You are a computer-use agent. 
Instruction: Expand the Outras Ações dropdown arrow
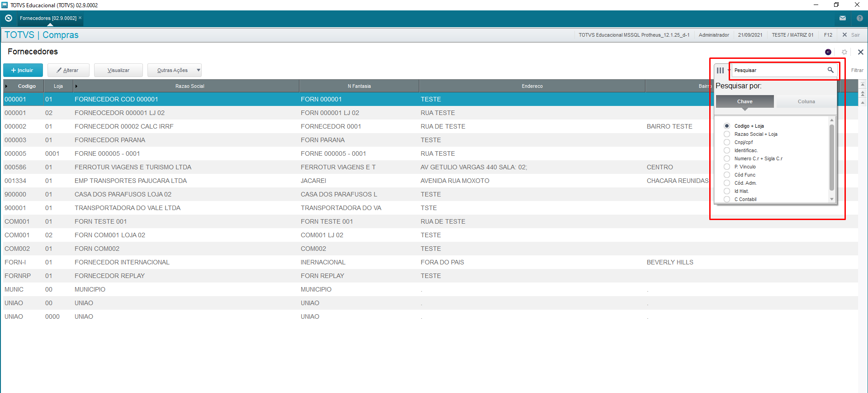click(x=198, y=70)
